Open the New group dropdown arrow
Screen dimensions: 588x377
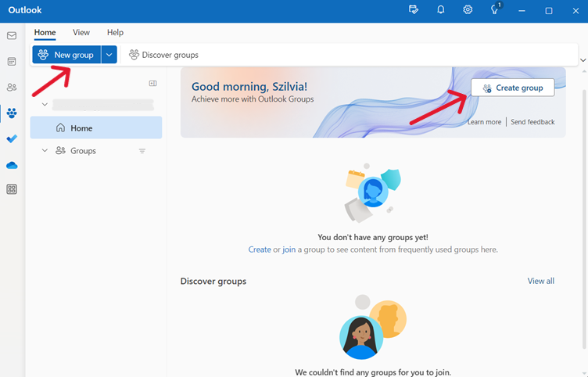click(109, 55)
